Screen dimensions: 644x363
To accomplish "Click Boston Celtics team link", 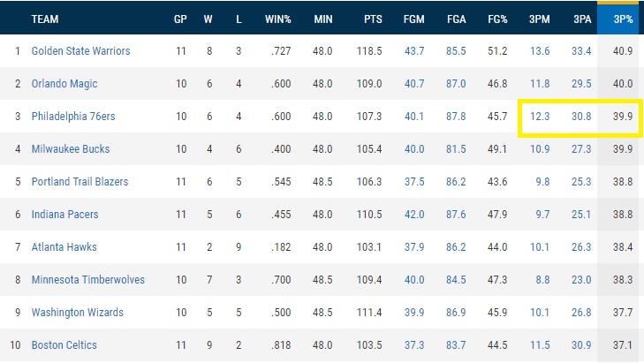I will [64, 345].
